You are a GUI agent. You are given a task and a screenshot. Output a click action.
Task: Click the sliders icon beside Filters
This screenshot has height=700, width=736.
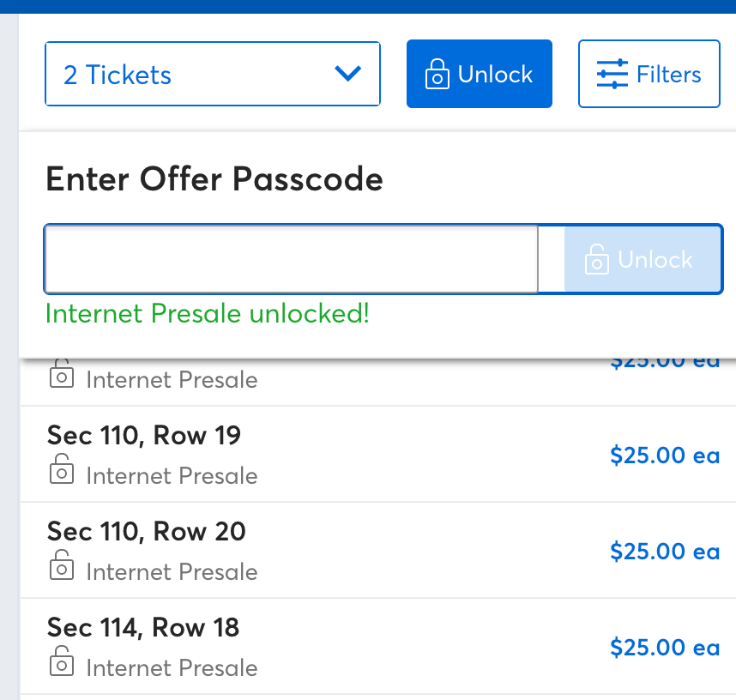(x=612, y=74)
